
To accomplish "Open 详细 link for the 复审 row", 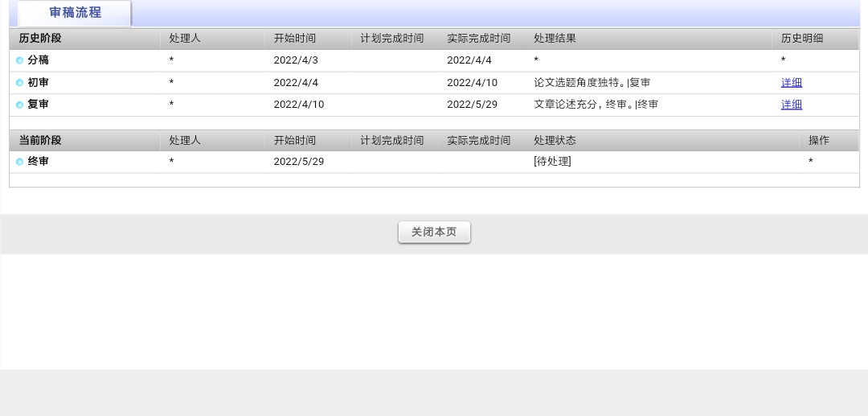I will pos(791,105).
